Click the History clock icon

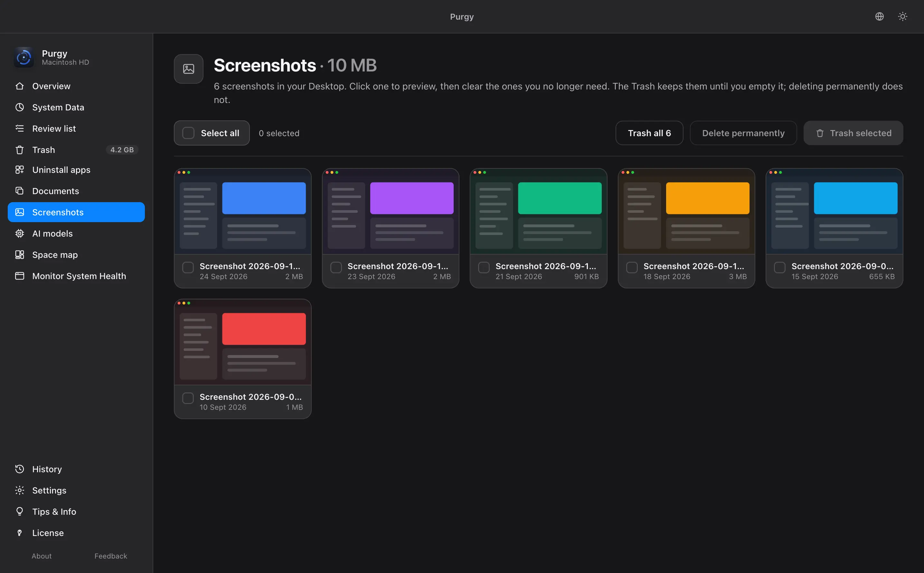point(20,469)
